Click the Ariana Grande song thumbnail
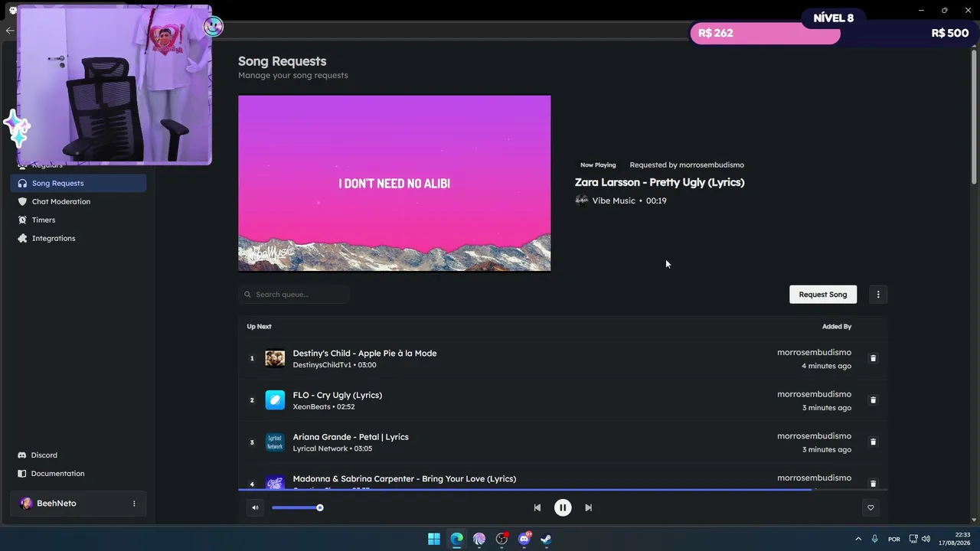This screenshot has width=980, height=551. (275, 442)
